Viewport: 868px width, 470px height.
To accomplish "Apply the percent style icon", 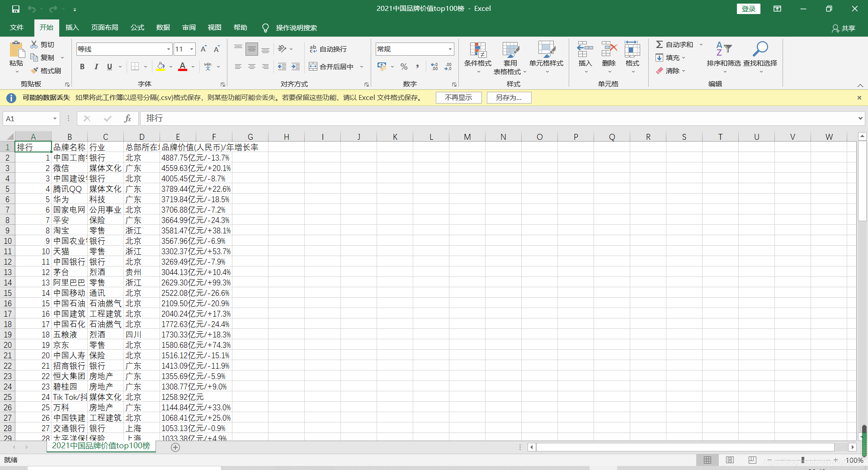I will click(404, 66).
